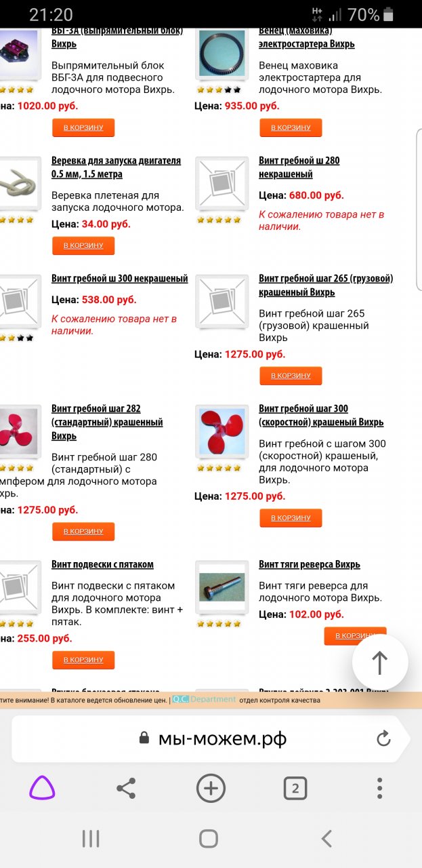This screenshot has height=868, width=422.
Task: Tap the Alice assistant icon
Action: coord(42,788)
